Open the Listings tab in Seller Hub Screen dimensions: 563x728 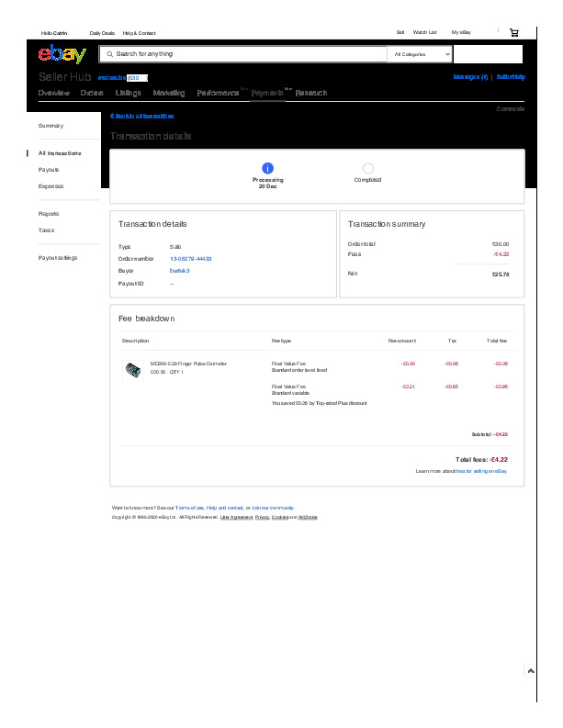click(x=128, y=93)
